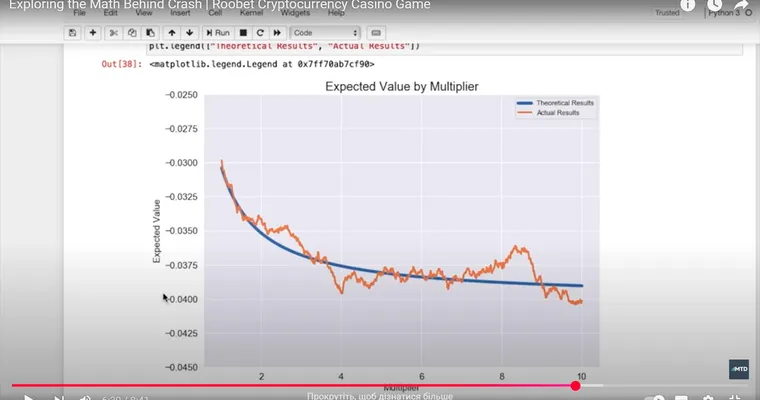
Task: Click the Jupyter save and checkpoint icon
Action: (x=72, y=33)
